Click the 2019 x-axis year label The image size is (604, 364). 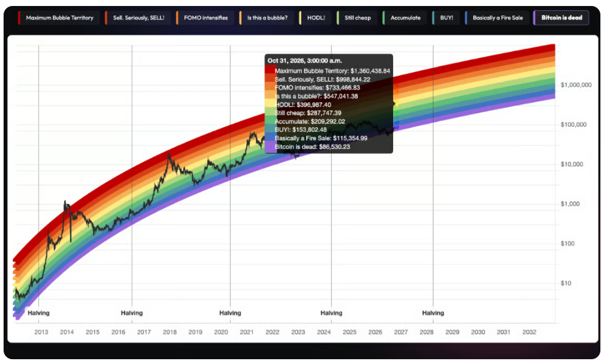pyautogui.click(x=195, y=332)
